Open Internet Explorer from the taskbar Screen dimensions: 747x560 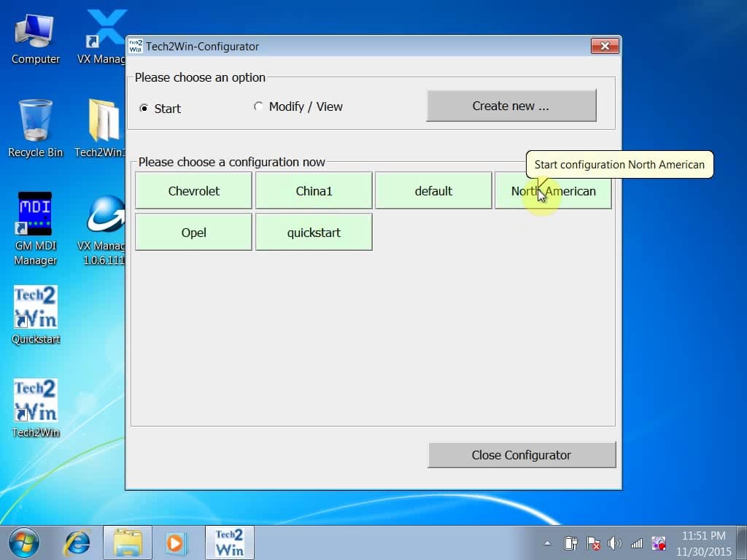pyautogui.click(x=77, y=542)
